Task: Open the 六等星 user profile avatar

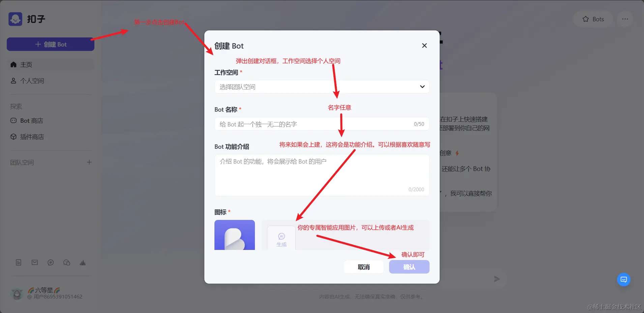Action: pos(17,294)
